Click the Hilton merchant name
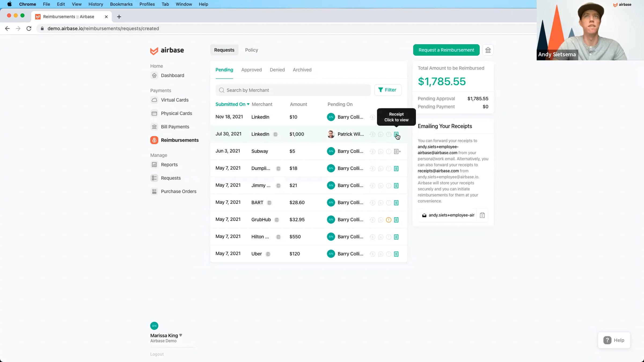 coord(260,237)
